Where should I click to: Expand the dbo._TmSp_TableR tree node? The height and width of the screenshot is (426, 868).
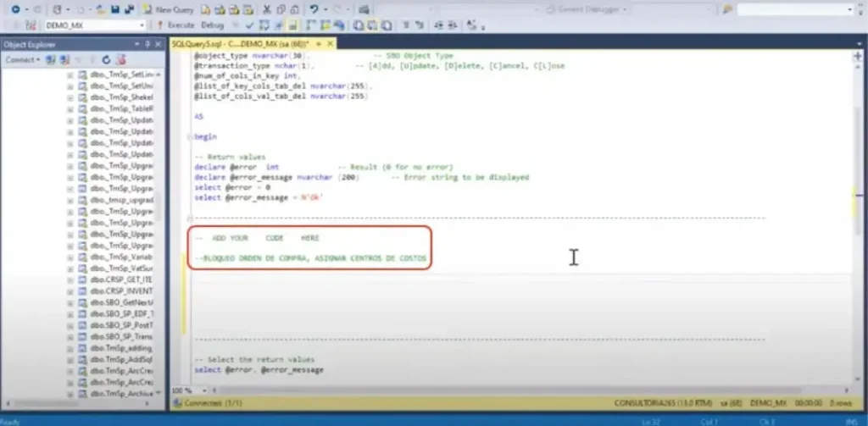(x=70, y=109)
